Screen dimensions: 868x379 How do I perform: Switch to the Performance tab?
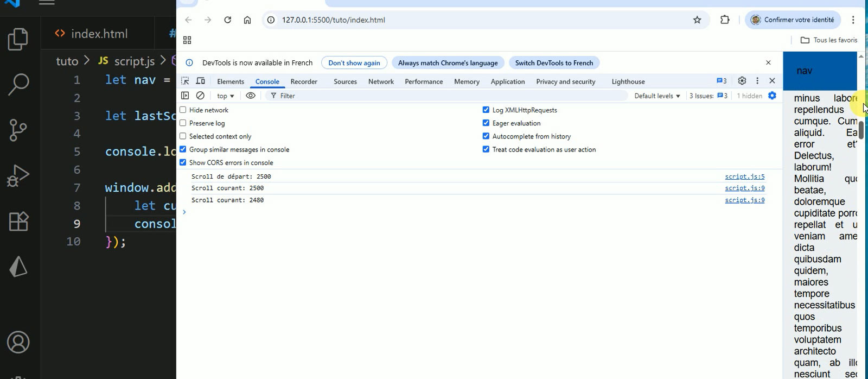[424, 81]
